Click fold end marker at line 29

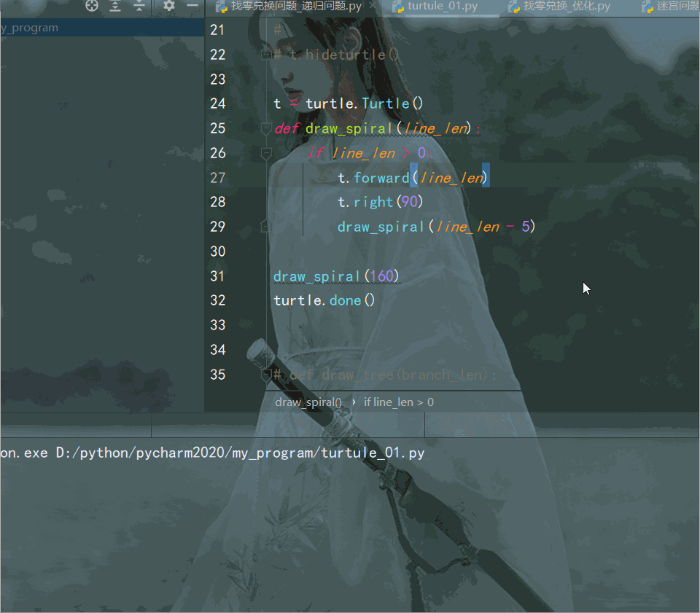[266, 227]
